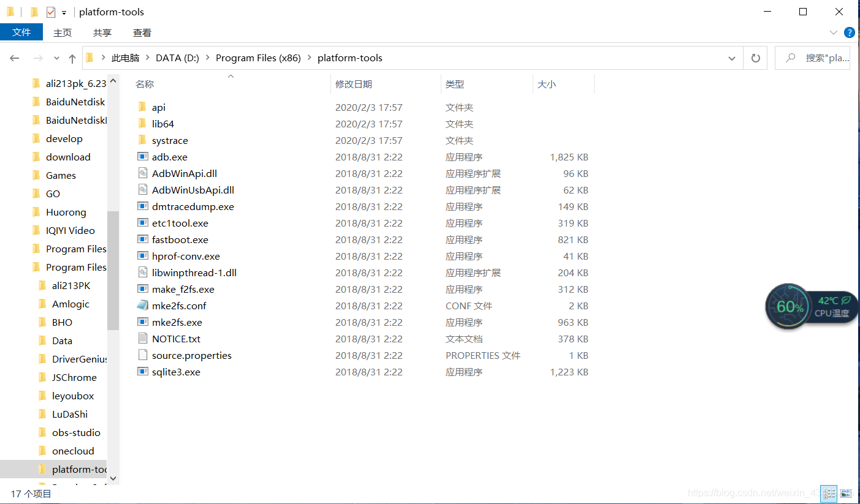Jump to DATA (D:) in breadcrumb

177,58
